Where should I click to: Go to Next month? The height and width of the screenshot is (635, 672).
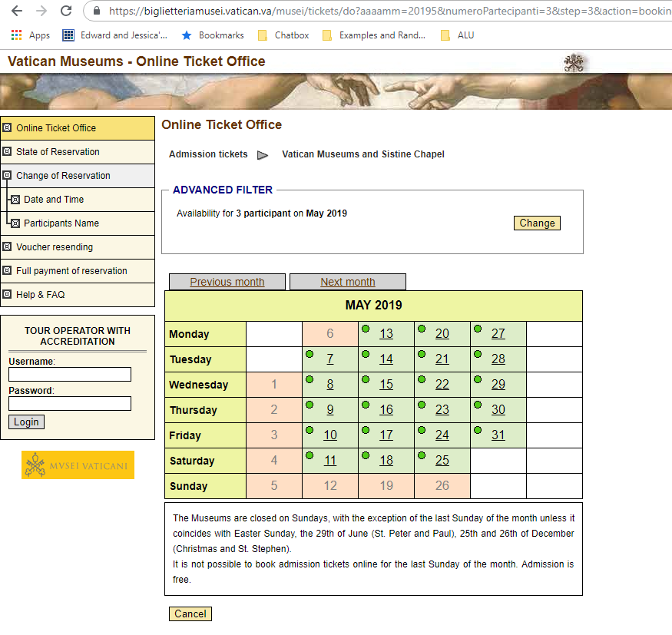click(348, 282)
